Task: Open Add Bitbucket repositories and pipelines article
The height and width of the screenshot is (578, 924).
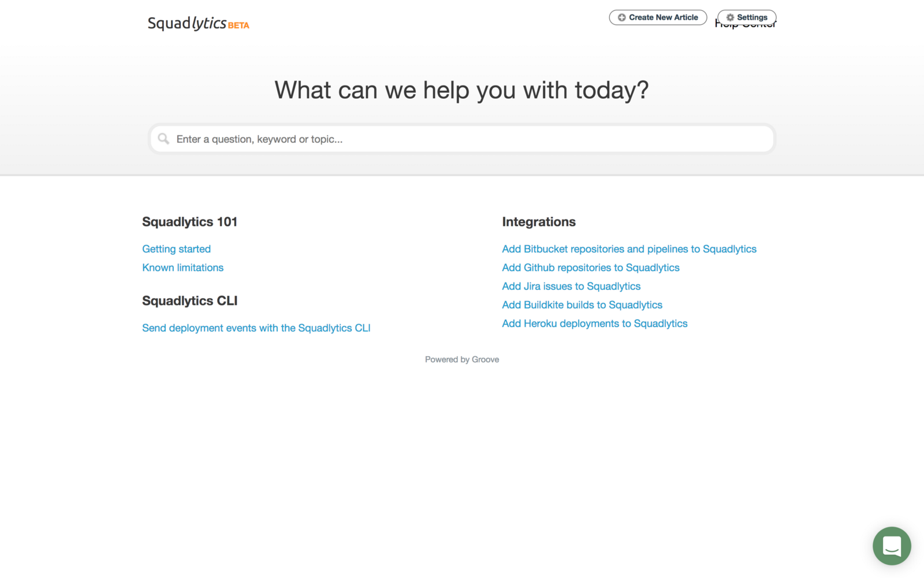Action: (629, 249)
